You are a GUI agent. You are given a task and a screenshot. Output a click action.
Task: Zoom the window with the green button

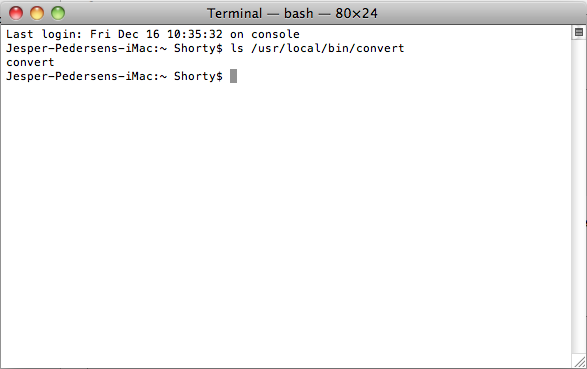click(x=58, y=13)
